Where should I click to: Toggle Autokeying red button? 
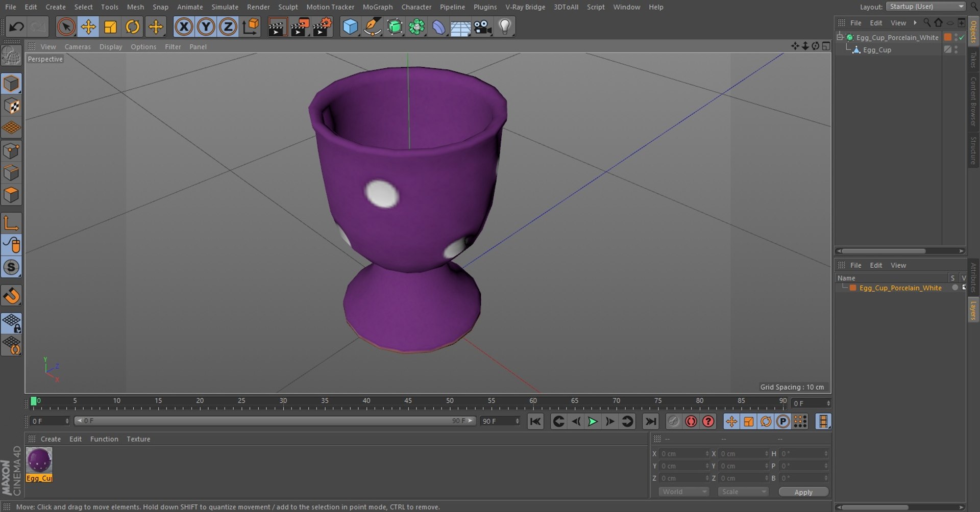point(691,421)
